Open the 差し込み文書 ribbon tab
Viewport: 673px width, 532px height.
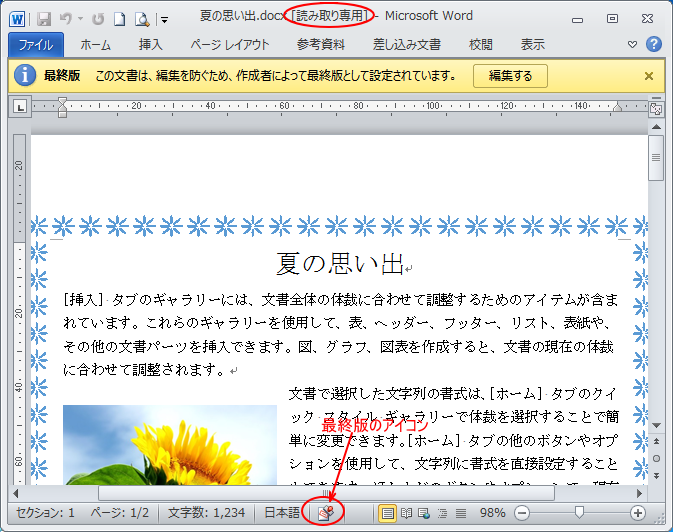coord(406,44)
